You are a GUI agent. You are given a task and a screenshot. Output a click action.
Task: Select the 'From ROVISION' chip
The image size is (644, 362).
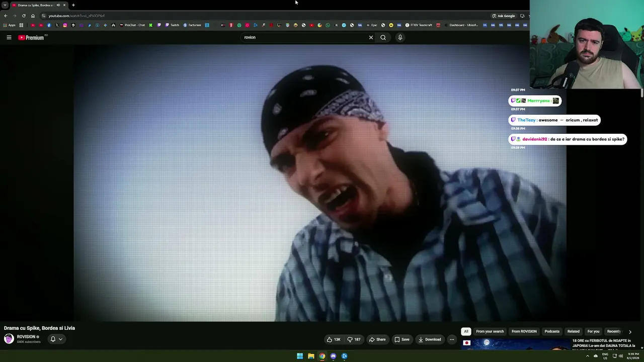tap(524, 331)
